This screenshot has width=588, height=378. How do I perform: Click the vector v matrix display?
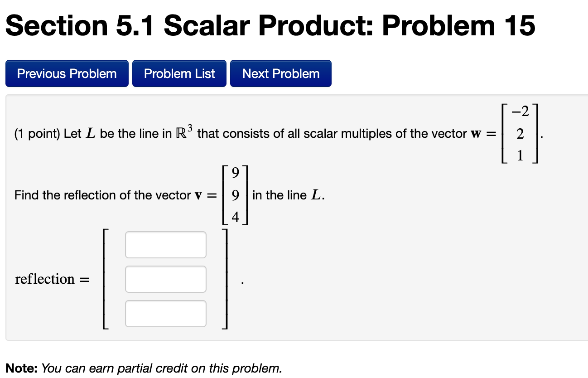point(235,195)
